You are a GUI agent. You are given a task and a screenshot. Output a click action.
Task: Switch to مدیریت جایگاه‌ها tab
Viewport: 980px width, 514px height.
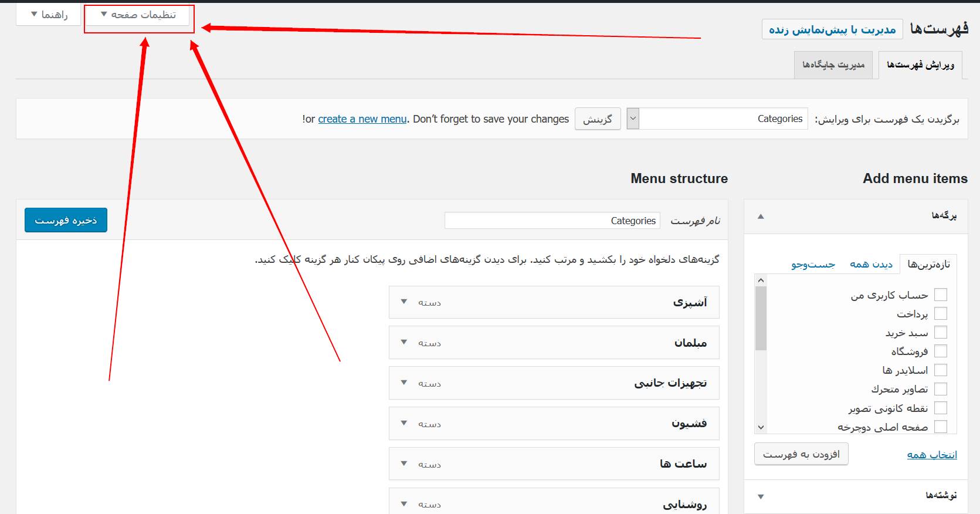pos(833,65)
